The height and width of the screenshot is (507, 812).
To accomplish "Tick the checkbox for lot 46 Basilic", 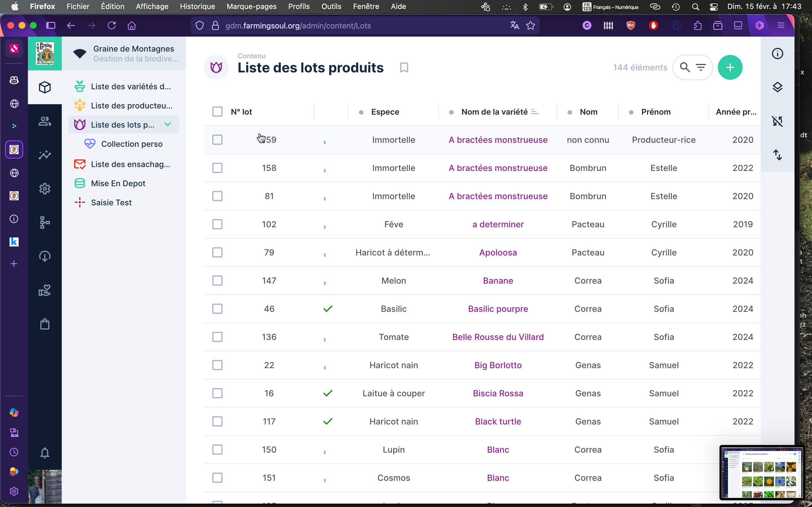I will pyautogui.click(x=217, y=309).
